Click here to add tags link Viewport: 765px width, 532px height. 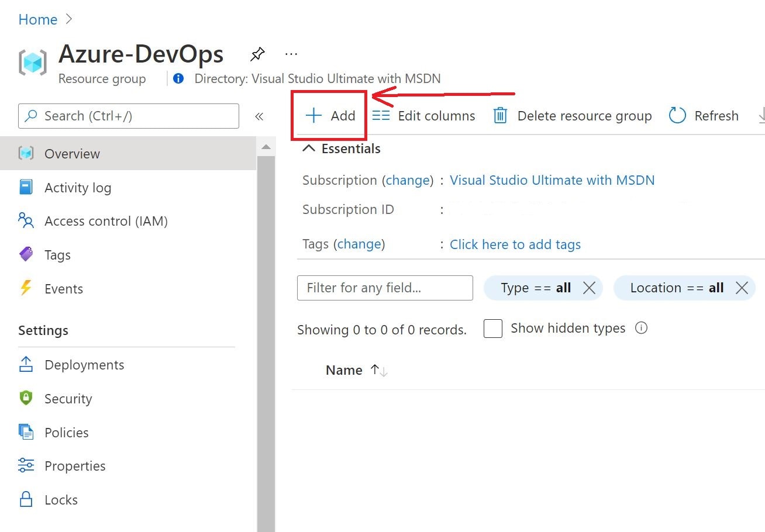(x=515, y=244)
